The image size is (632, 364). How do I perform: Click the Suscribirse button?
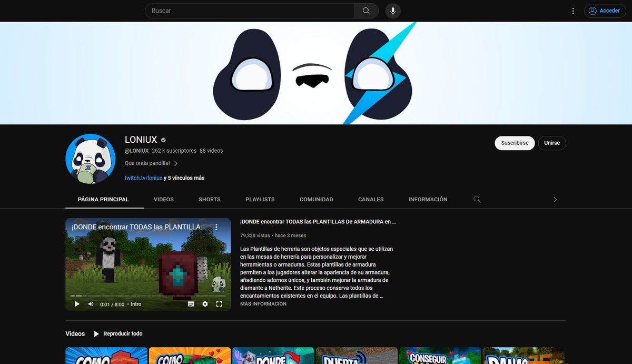pyautogui.click(x=515, y=143)
